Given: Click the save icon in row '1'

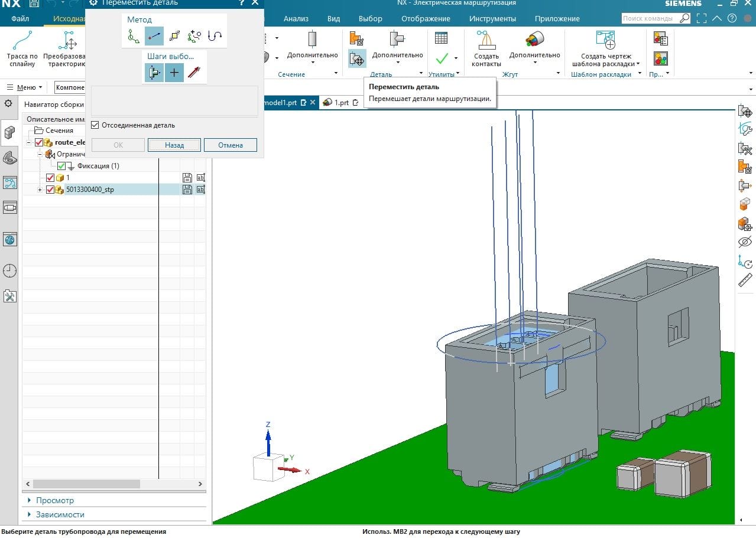Looking at the screenshot, I should click(x=187, y=178).
